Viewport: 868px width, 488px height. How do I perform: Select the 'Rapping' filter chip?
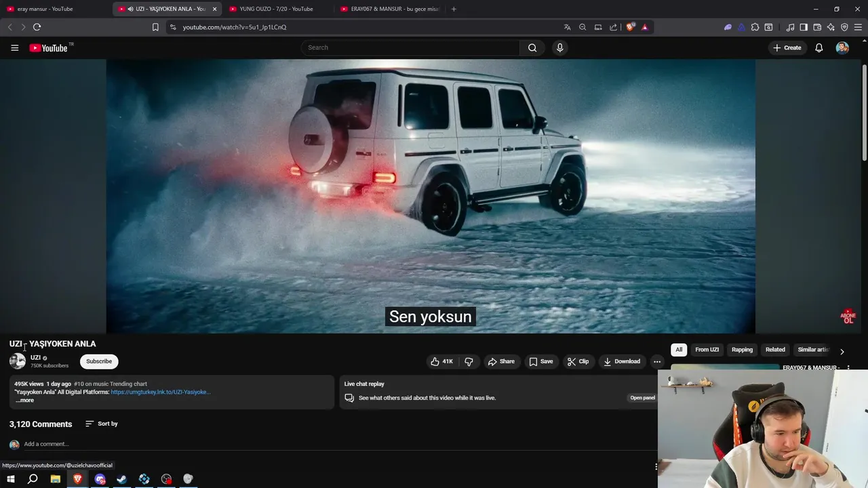(742, 350)
